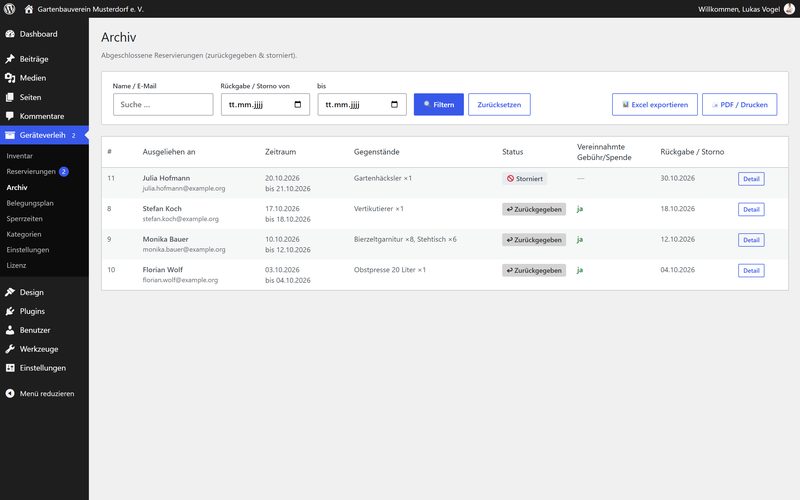This screenshot has width=800, height=500.
Task: Focus the 'bis' date field
Action: click(x=362, y=105)
